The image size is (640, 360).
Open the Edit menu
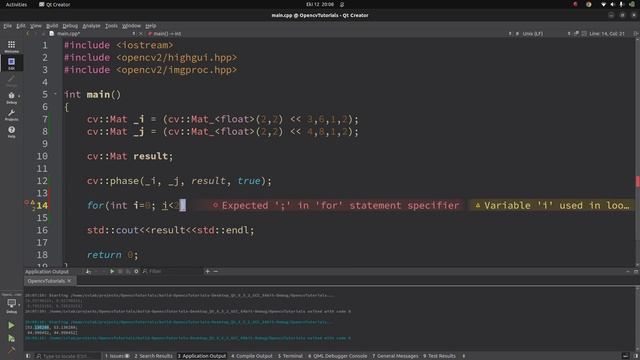coord(20,26)
